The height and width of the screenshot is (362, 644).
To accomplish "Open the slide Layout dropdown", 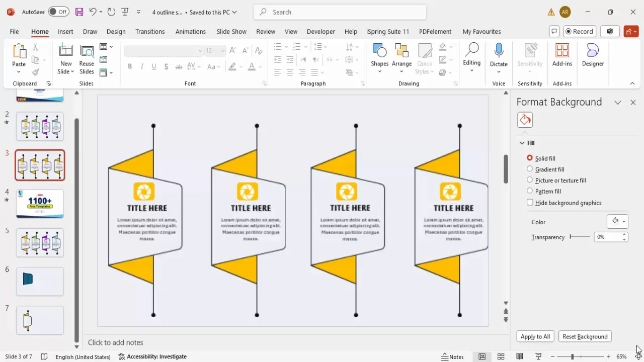I will [x=106, y=47].
